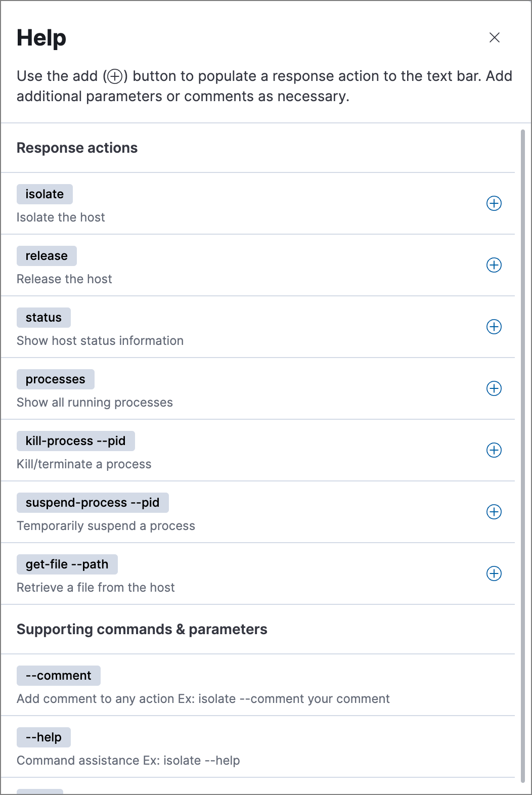Viewport: 532px width, 795px height.
Task: Select the suspend-process --pid badge
Action: (93, 503)
